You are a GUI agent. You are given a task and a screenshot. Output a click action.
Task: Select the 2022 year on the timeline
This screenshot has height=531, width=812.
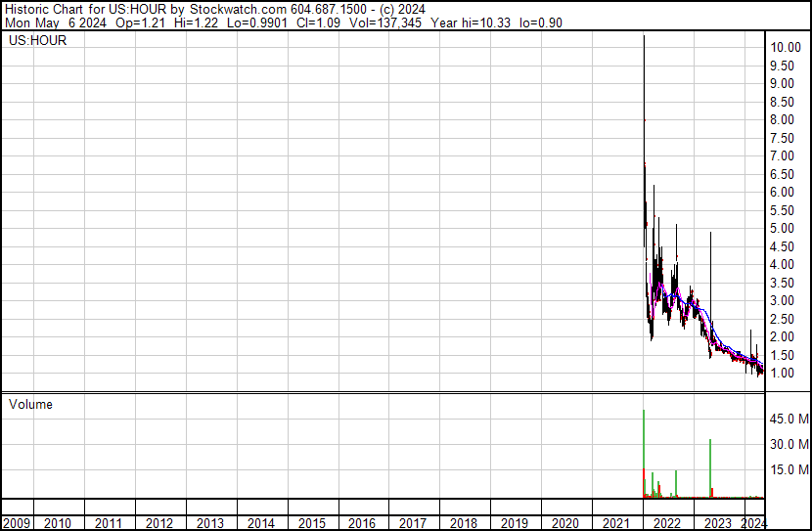(666, 523)
